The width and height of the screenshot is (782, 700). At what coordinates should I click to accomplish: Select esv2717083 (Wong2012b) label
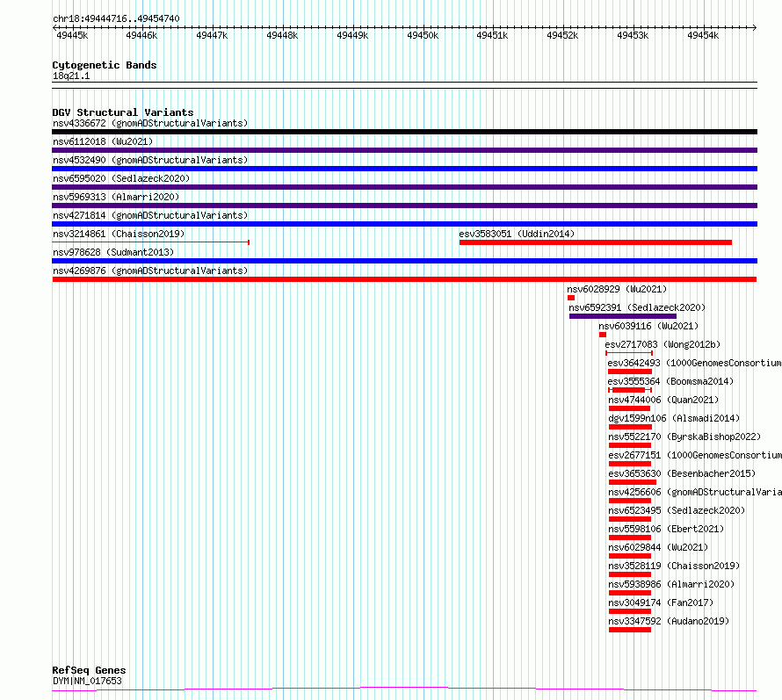pos(663,344)
